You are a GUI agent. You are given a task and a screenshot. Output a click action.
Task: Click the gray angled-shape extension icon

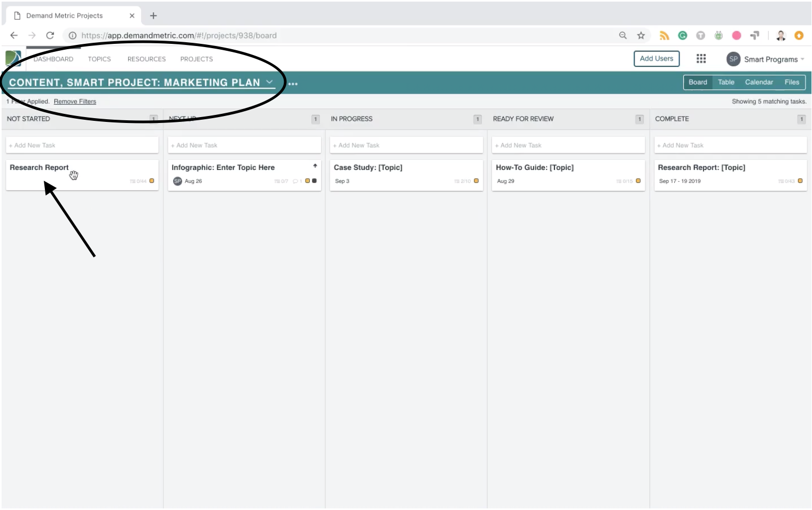(754, 35)
